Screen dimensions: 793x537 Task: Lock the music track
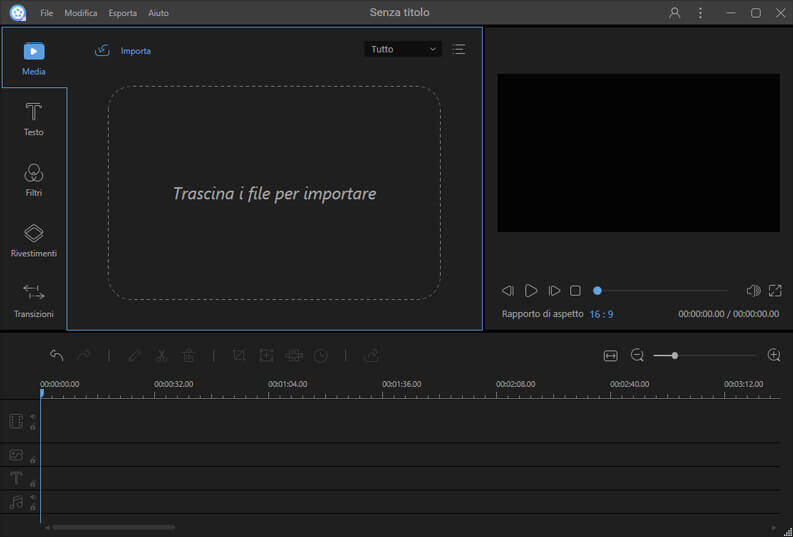click(33, 507)
